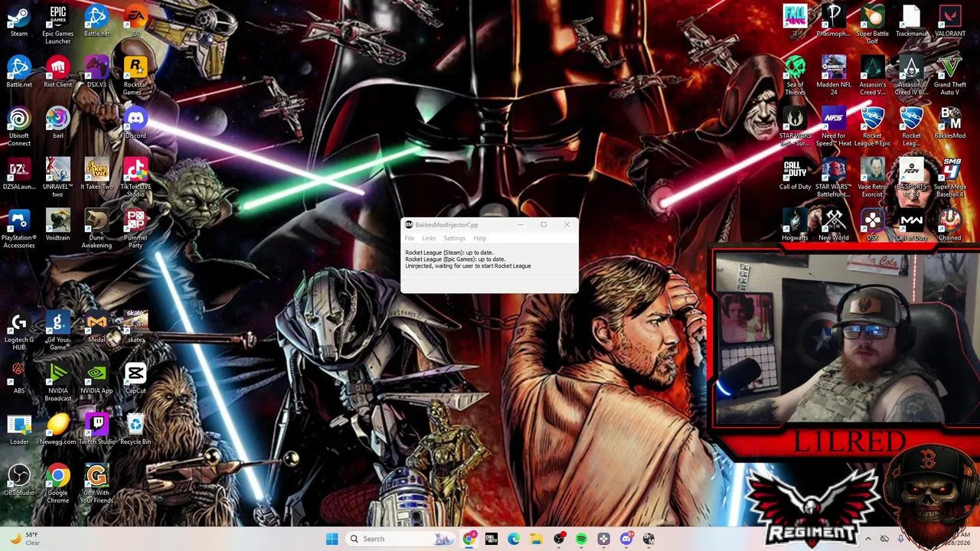Select the OBS Studio desktop icon

tap(19, 481)
